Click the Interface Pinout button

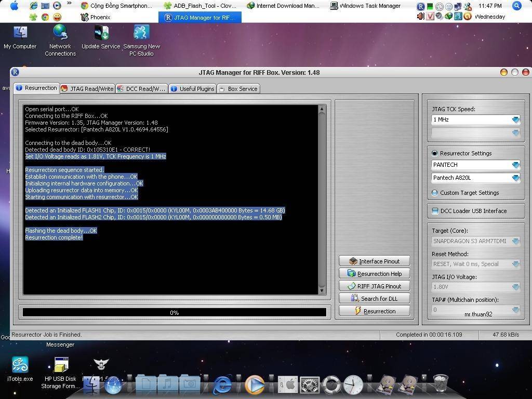[x=374, y=261]
